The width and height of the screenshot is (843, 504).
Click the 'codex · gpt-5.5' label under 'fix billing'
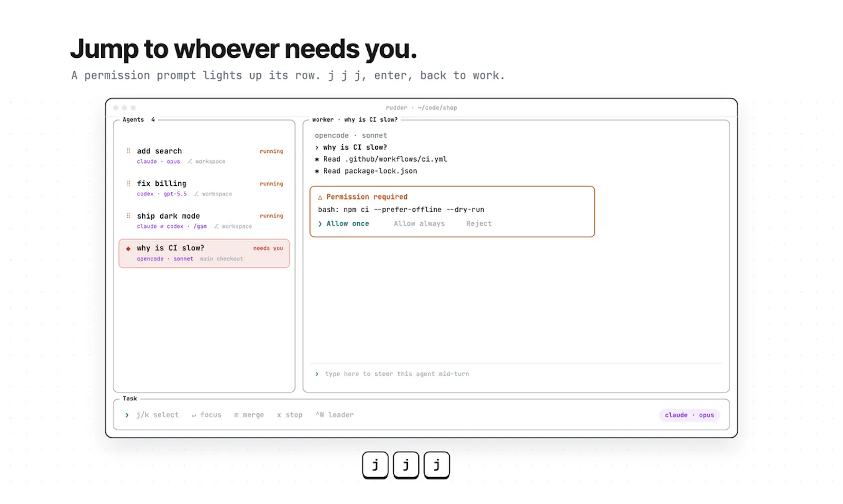(162, 194)
